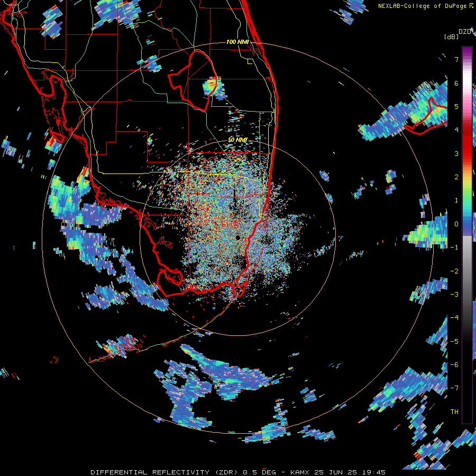
Task: Click the [dB] units label
Action: click(452, 36)
